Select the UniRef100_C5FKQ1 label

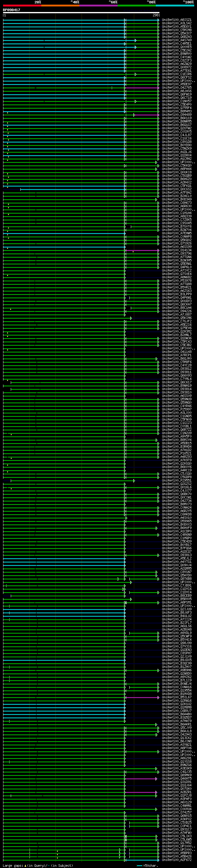click(x=177, y=186)
